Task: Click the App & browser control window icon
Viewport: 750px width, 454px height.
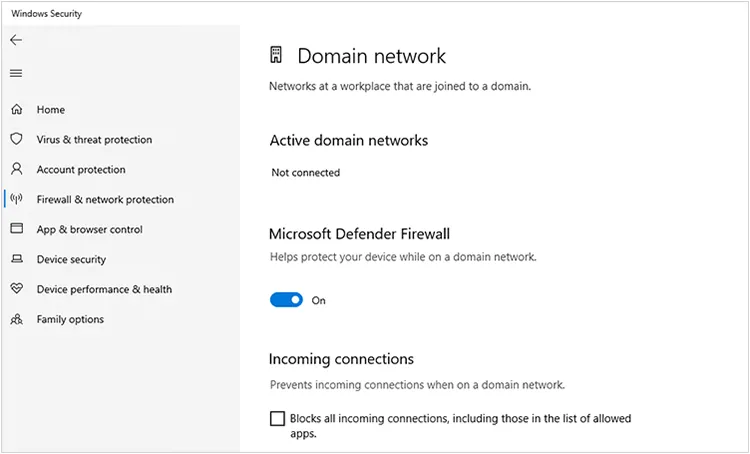Action: pyautogui.click(x=16, y=229)
